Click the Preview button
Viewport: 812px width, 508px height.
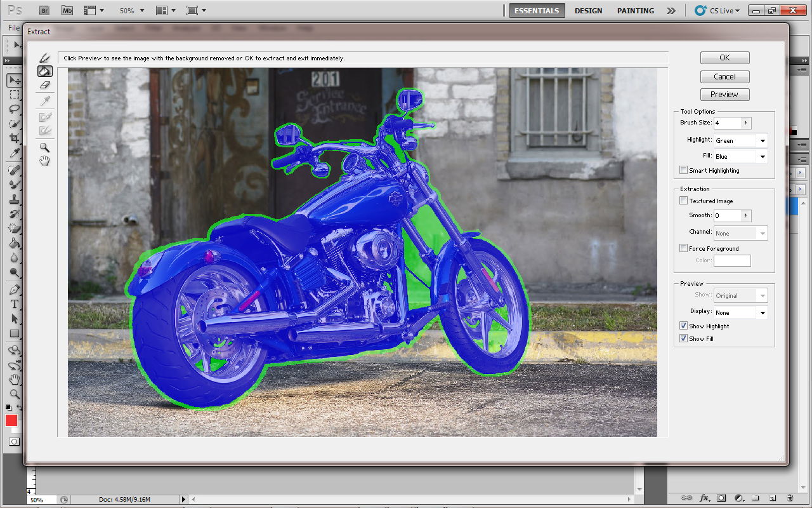click(724, 95)
